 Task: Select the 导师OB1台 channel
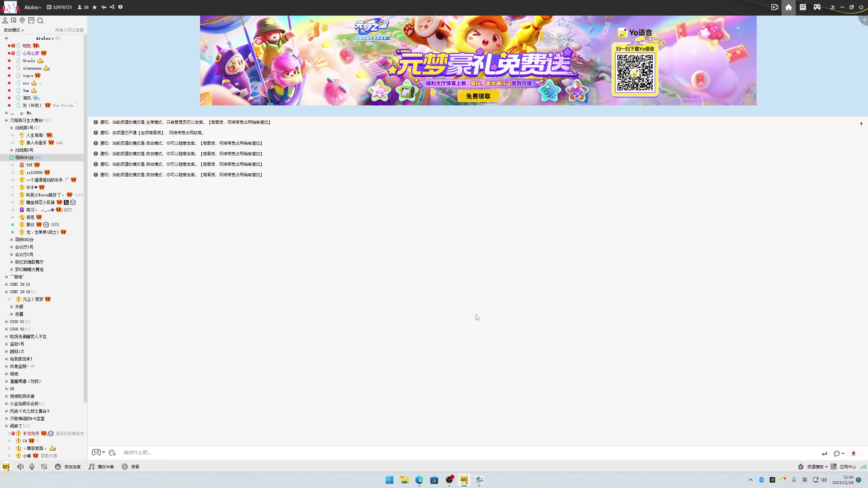(x=42, y=158)
